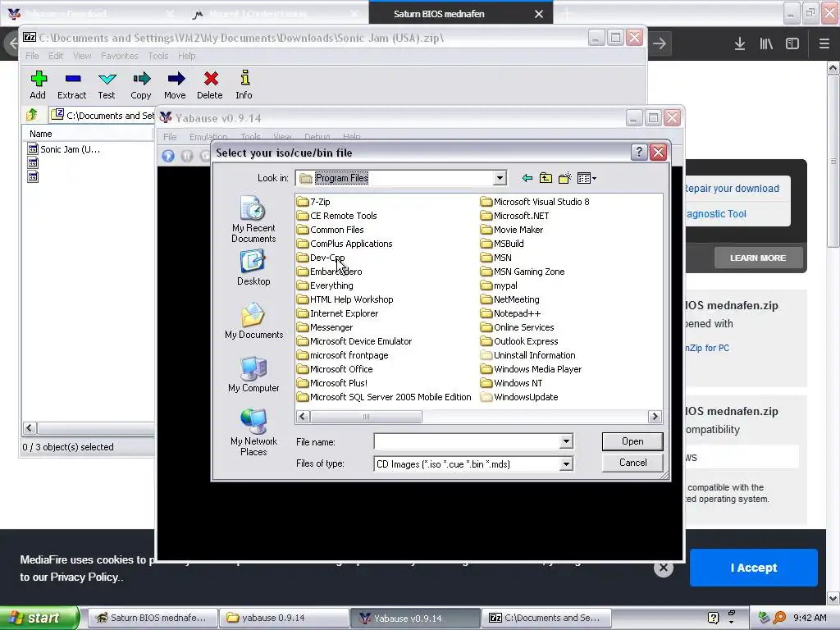Click the blue open-disc icon in Yabause toolbar
The height and width of the screenshot is (630, 840).
click(x=168, y=156)
